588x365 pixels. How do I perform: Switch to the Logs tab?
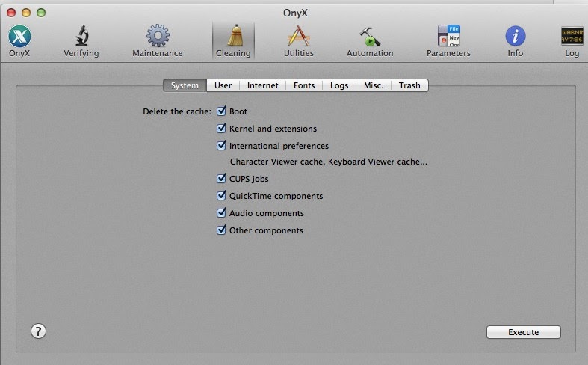coord(339,85)
